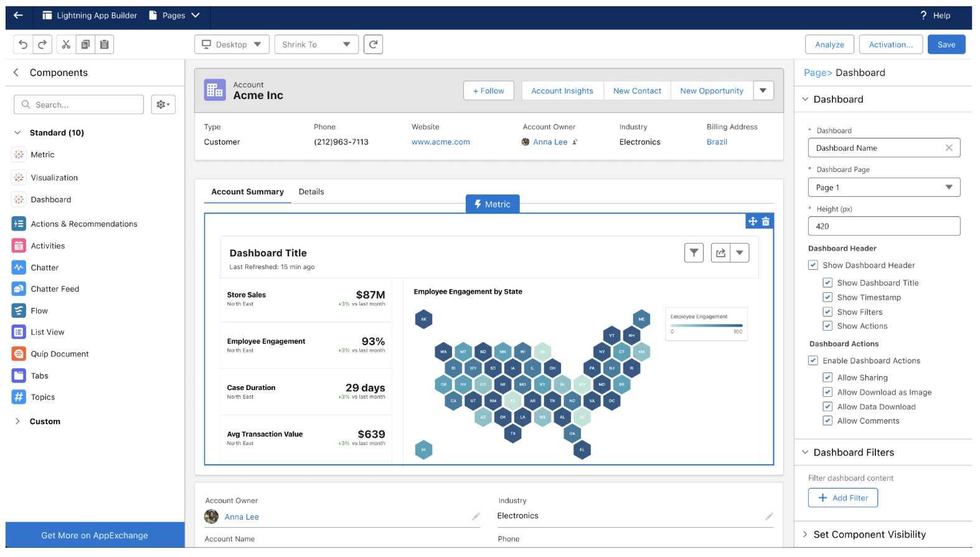Screen dimensions: 980x557
Task: Disable Enable Dashboard Actions checkbox
Action: (x=813, y=361)
